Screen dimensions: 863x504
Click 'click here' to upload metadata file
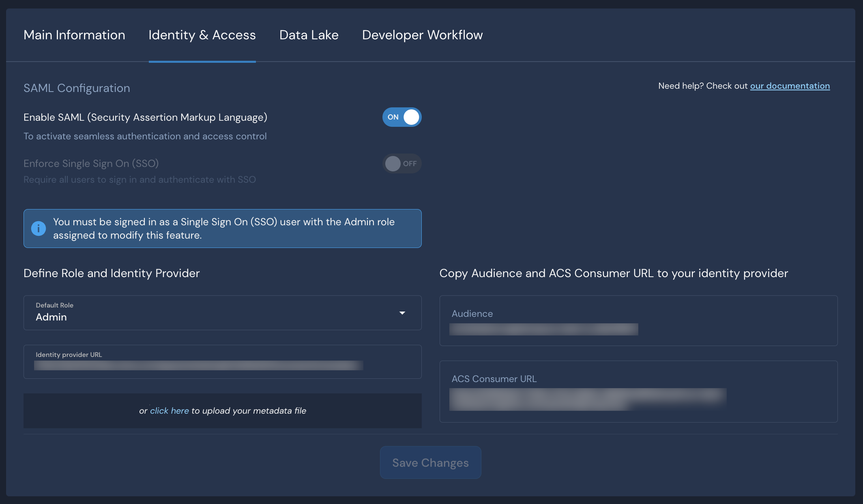tap(169, 410)
